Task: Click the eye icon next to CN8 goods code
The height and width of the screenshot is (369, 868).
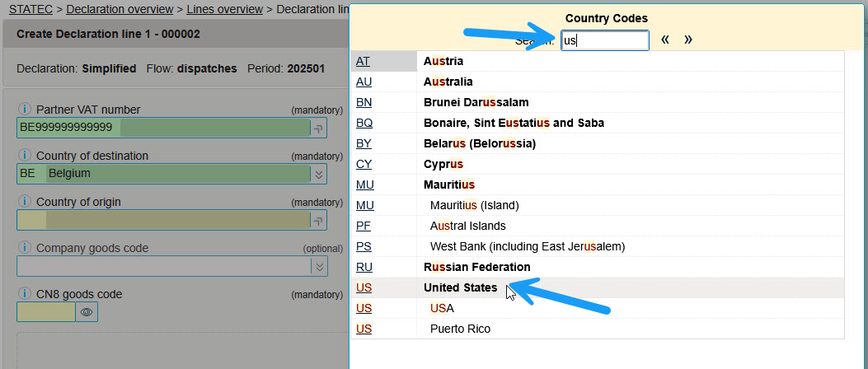Action: [87, 312]
